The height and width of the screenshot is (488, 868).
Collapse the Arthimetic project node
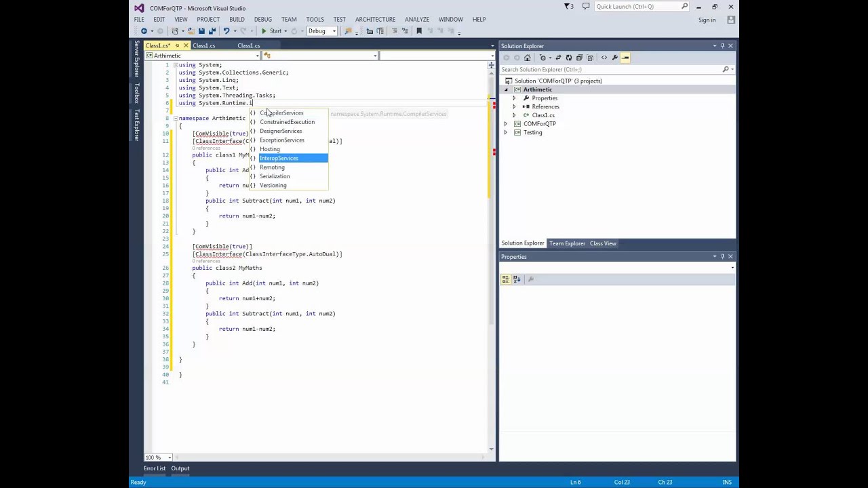click(x=506, y=89)
